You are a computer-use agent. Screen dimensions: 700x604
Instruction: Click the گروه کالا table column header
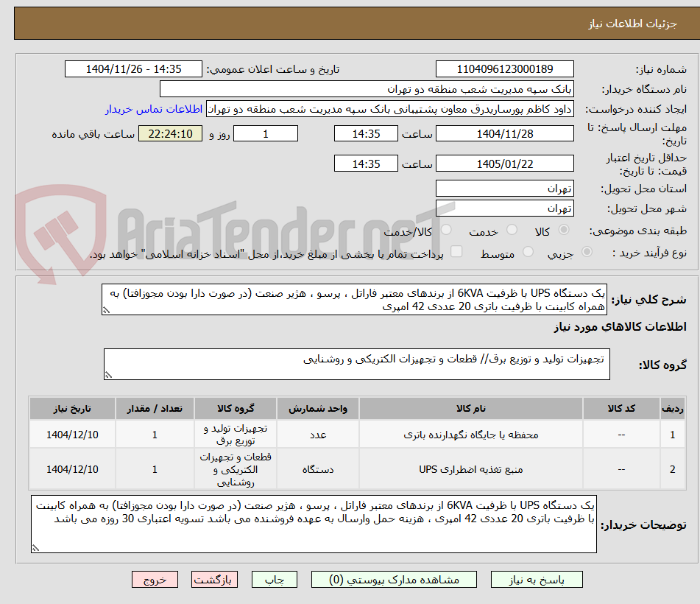tap(236, 408)
